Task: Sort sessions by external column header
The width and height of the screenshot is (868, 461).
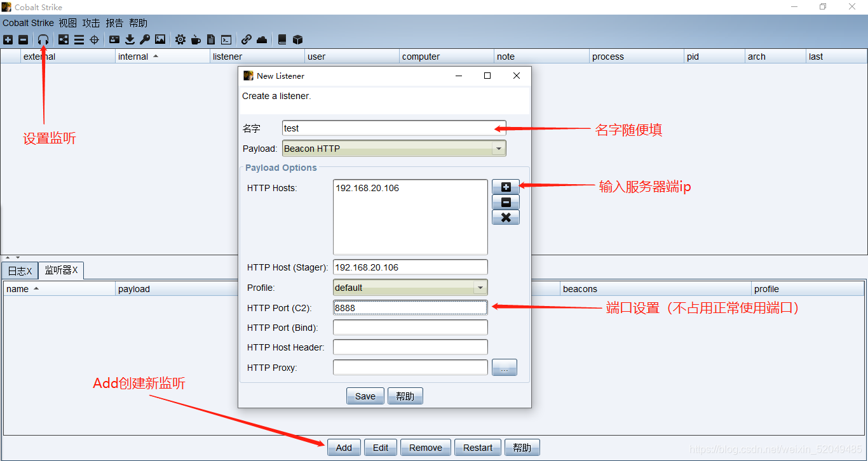Action: pos(68,57)
